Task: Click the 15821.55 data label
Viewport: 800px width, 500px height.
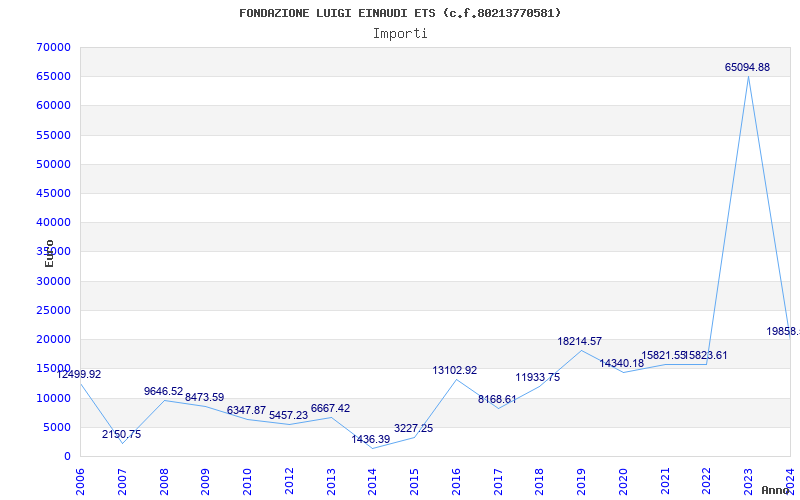Action: click(663, 356)
